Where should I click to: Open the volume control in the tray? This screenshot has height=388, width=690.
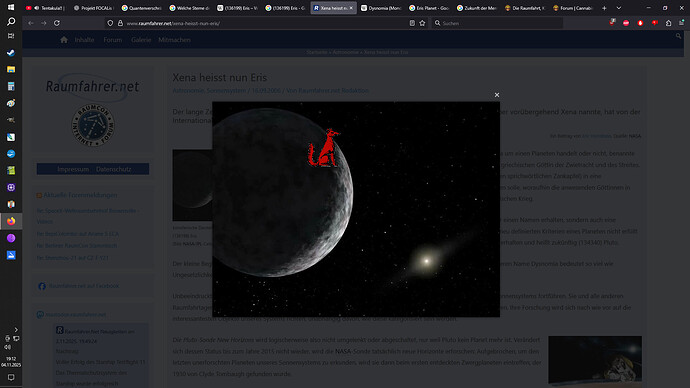point(7,347)
